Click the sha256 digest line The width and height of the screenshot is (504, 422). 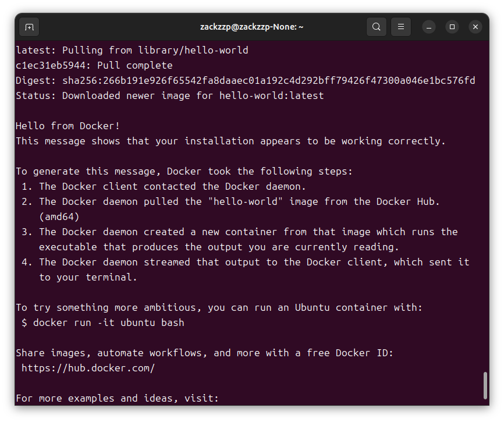coord(246,80)
